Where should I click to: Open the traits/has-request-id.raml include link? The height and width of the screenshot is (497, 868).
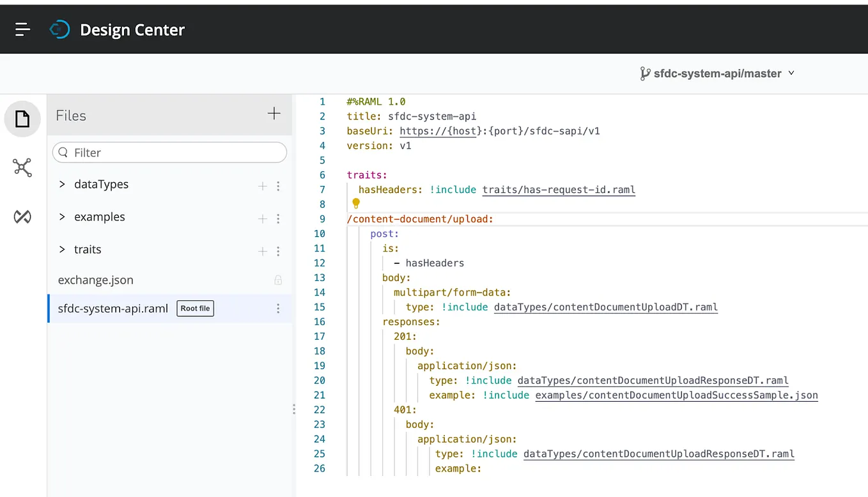(x=558, y=189)
